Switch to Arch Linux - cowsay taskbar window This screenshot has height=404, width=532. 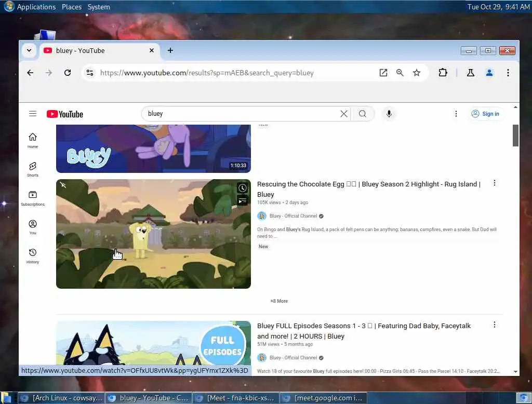tap(61, 398)
